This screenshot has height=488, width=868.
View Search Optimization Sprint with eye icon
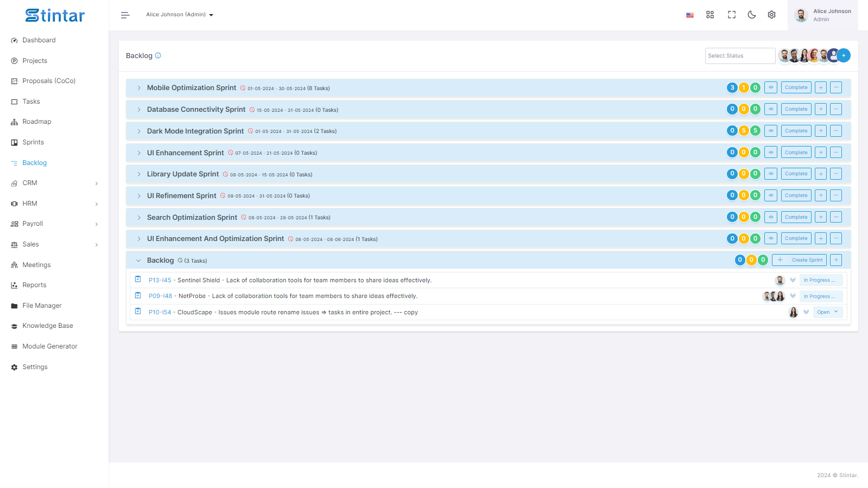(771, 217)
